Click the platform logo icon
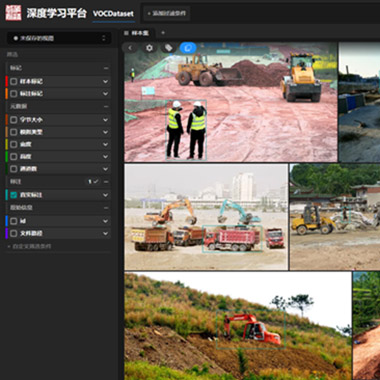The image size is (380, 380). (x=13, y=13)
